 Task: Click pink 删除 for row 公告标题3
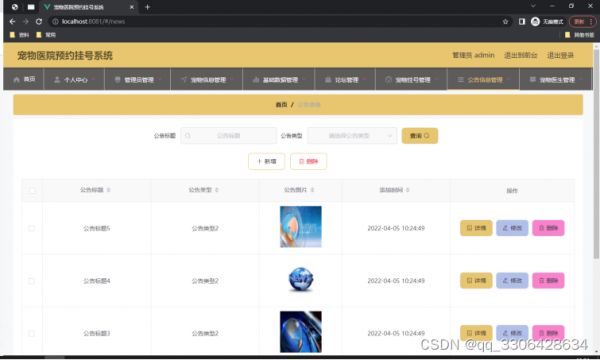(548, 333)
